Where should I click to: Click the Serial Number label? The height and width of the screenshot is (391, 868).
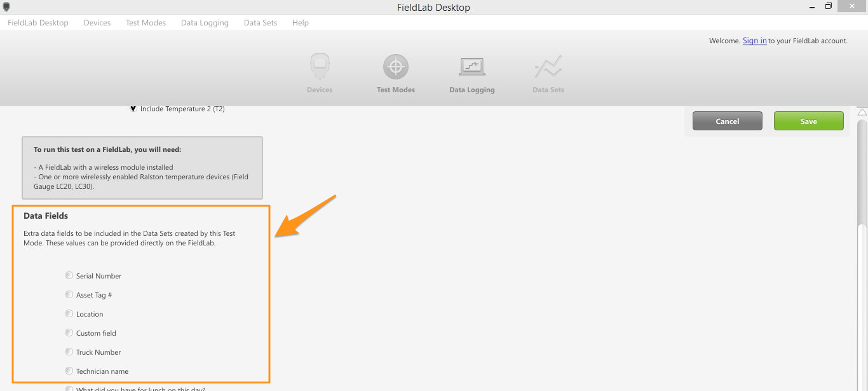click(98, 276)
